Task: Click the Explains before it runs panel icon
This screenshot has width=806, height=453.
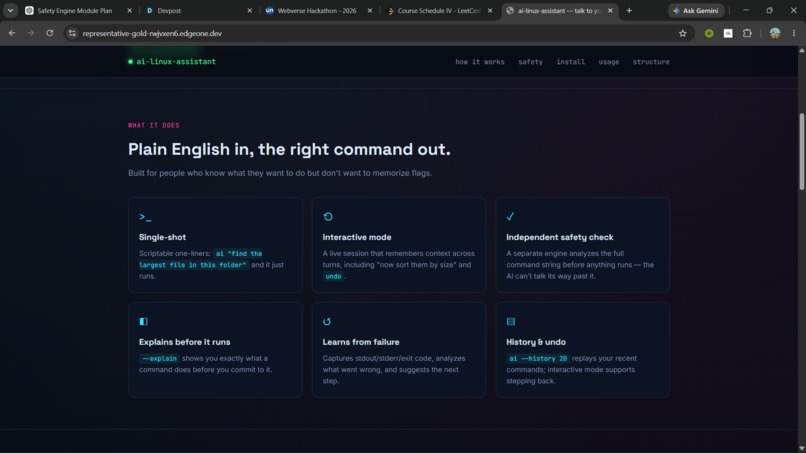Action: (143, 321)
